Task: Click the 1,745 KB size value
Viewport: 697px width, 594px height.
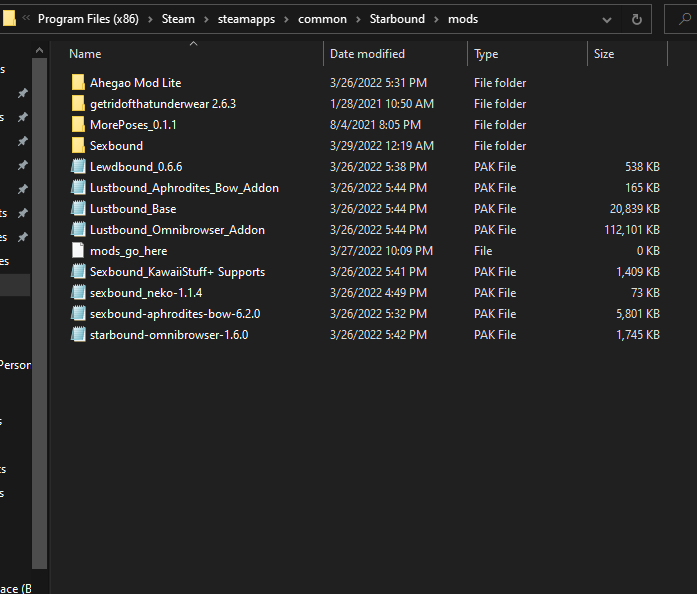Action: [638, 334]
